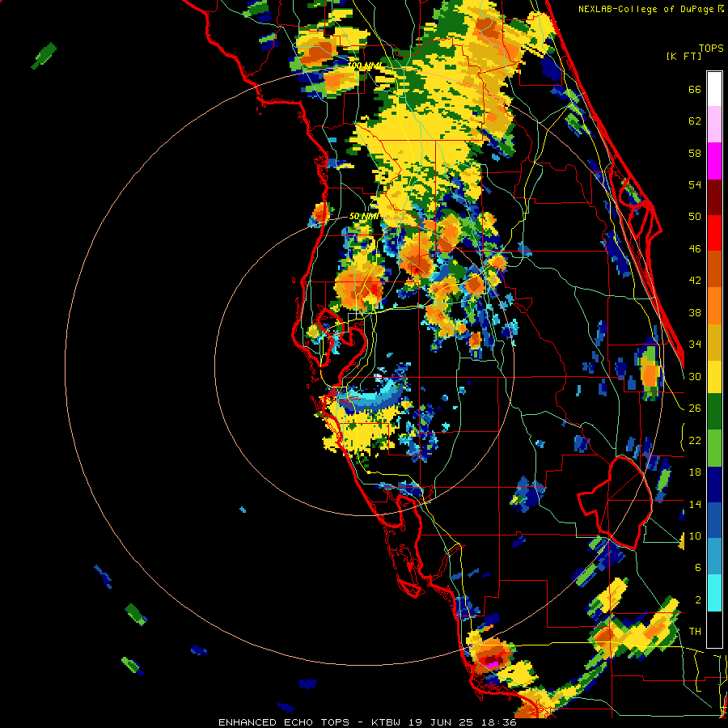728x728 pixels.
Task: Click the "62" scale label
Action: tap(695, 121)
